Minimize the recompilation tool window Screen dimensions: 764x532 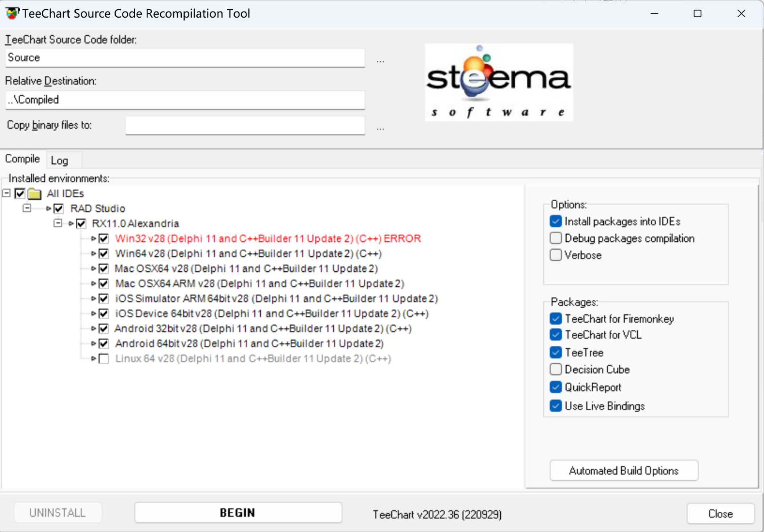(x=654, y=14)
